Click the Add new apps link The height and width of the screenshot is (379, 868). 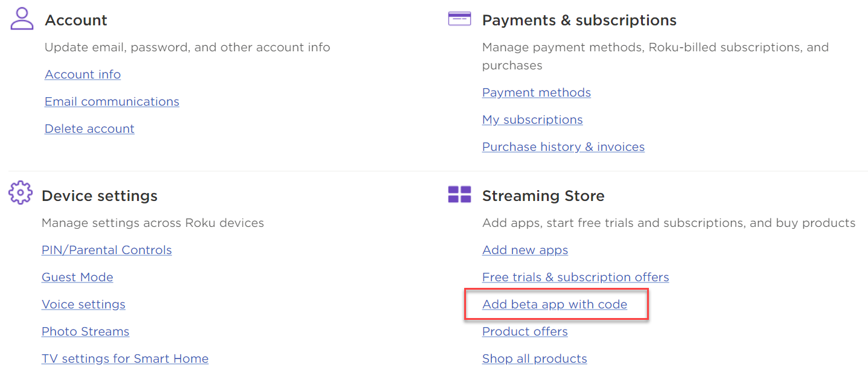525,250
